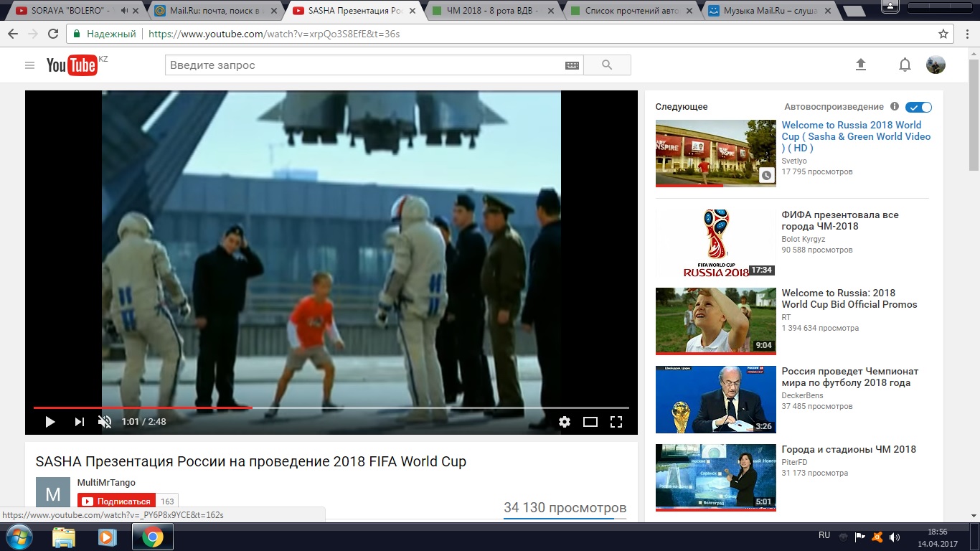This screenshot has height=551, width=980.
Task: Click the 5:01 stadium map thumbnail
Action: pos(716,478)
